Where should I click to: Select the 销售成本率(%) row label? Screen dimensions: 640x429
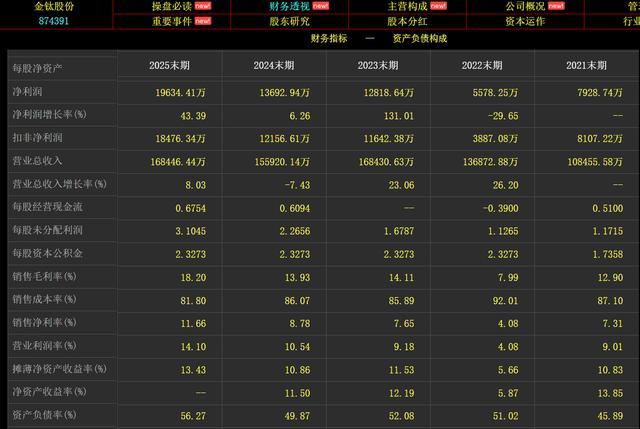(44, 299)
